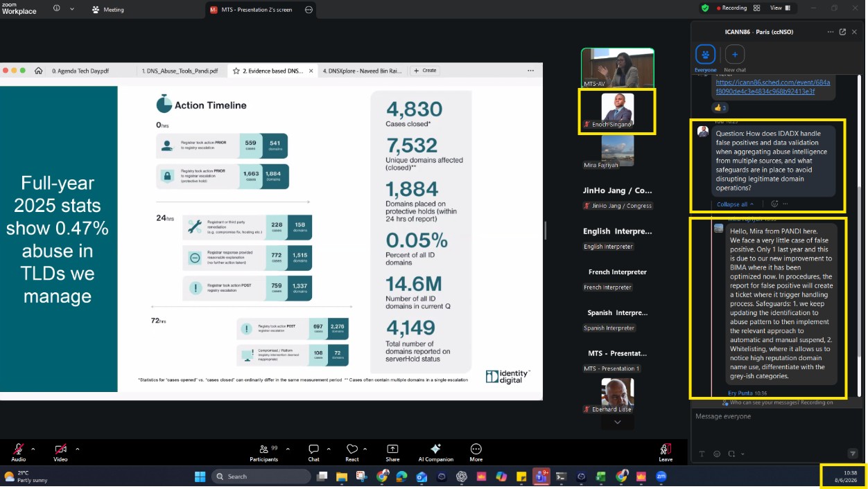Expand caret next to screenshot icon
868x489 pixels.
742,454
